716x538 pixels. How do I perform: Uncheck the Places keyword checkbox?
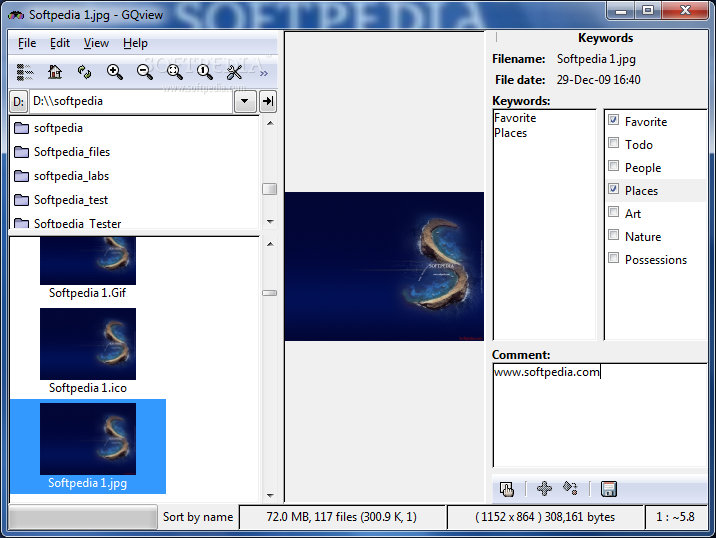pos(614,189)
